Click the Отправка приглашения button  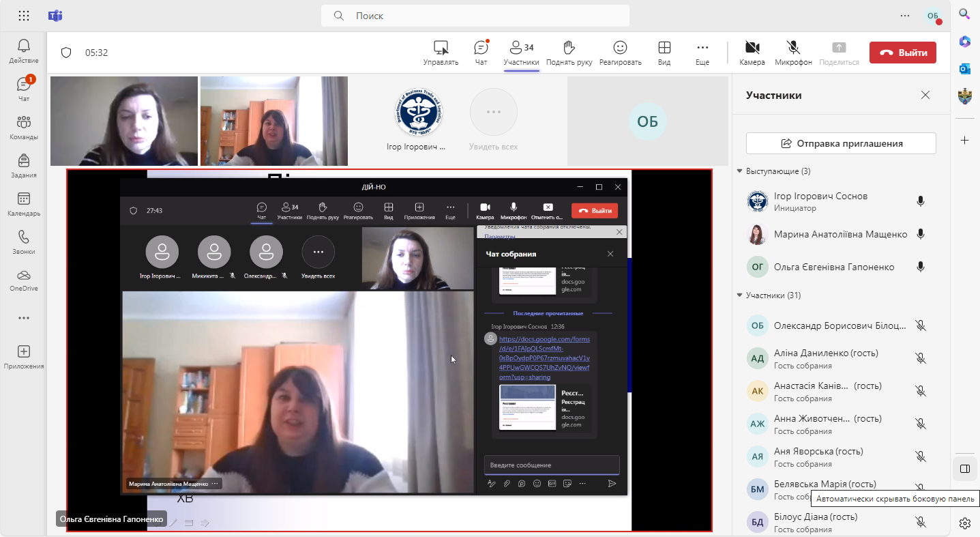(x=841, y=143)
